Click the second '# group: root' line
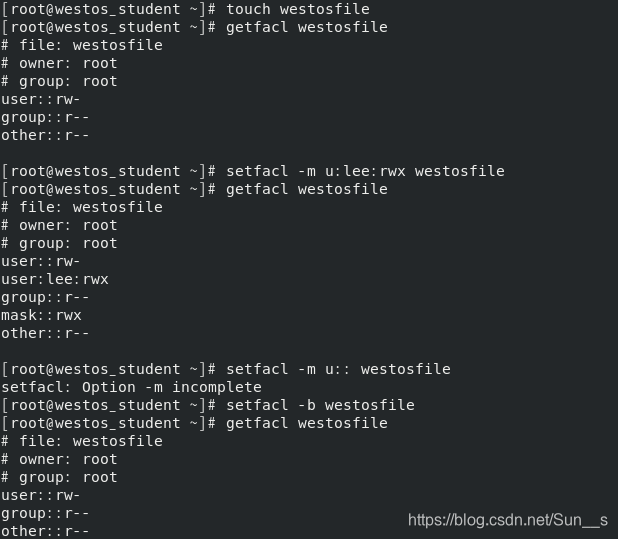 pyautogui.click(x=59, y=243)
